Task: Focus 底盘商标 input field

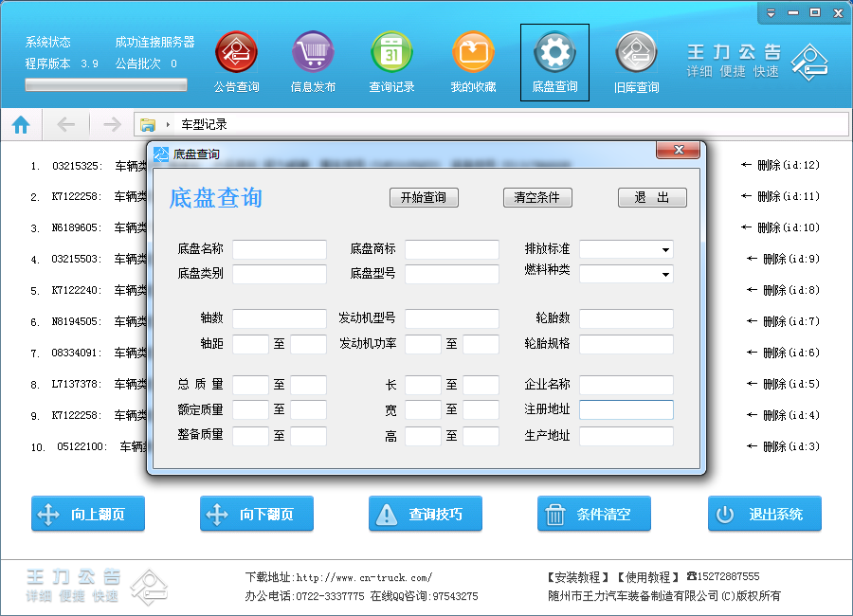Action: (452, 250)
